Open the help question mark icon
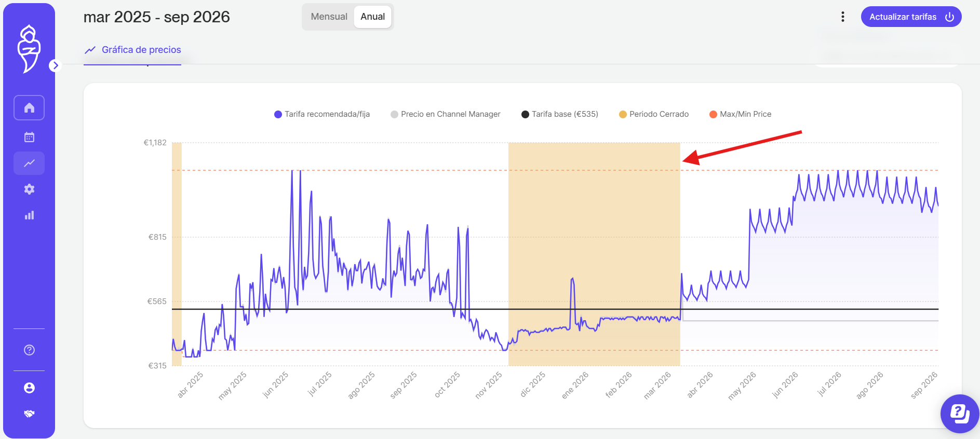The width and height of the screenshot is (980, 439). pyautogui.click(x=29, y=350)
